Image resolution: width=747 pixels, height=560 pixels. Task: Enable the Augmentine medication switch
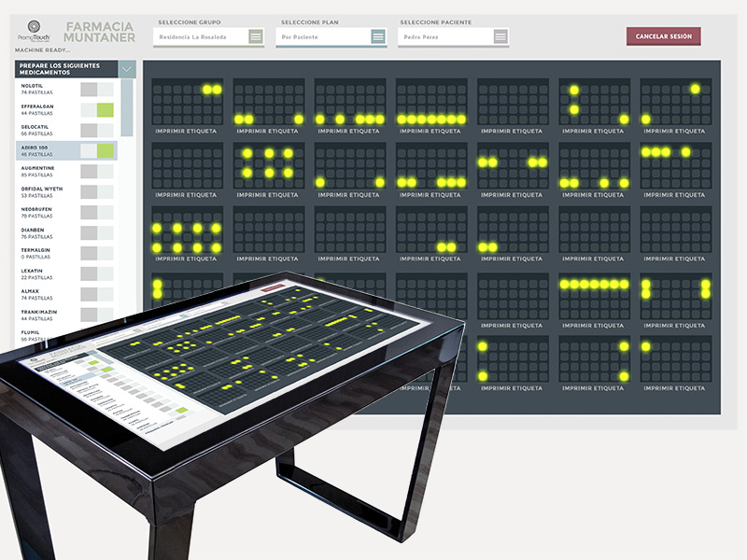(x=96, y=172)
